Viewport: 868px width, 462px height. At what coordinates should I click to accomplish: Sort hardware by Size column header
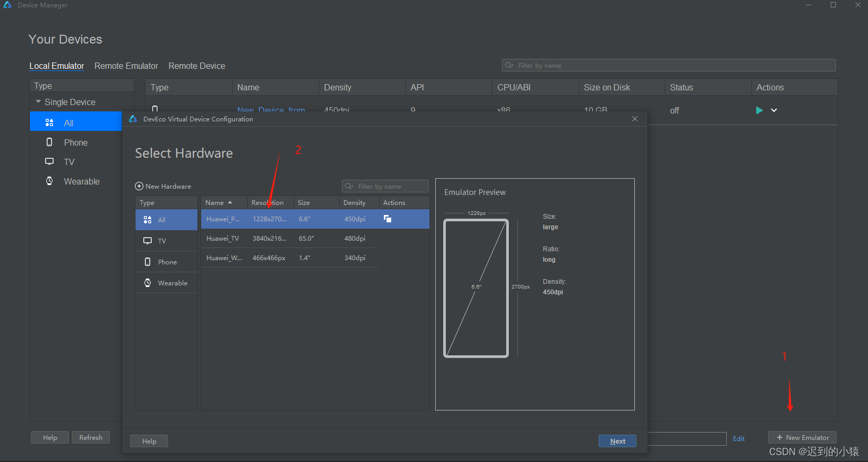[316, 202]
